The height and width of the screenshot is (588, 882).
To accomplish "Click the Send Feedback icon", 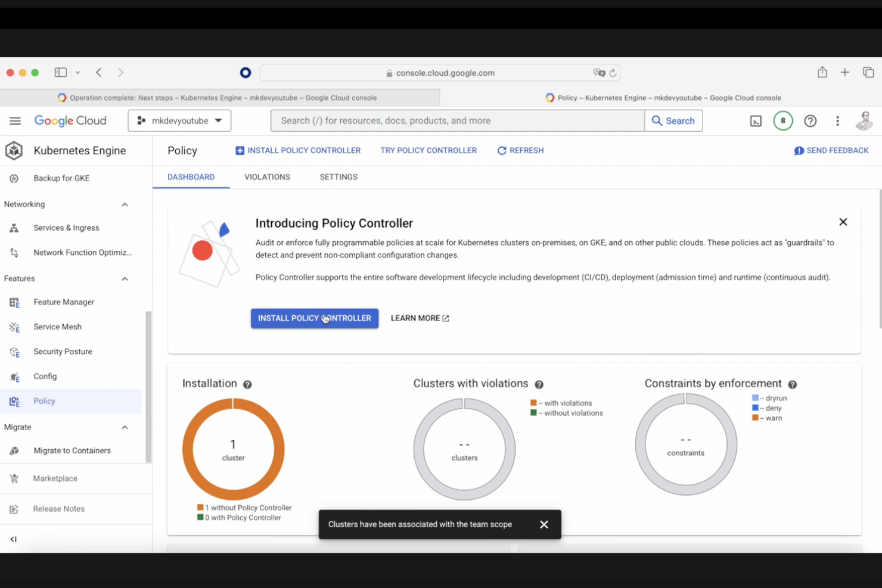I will [799, 150].
